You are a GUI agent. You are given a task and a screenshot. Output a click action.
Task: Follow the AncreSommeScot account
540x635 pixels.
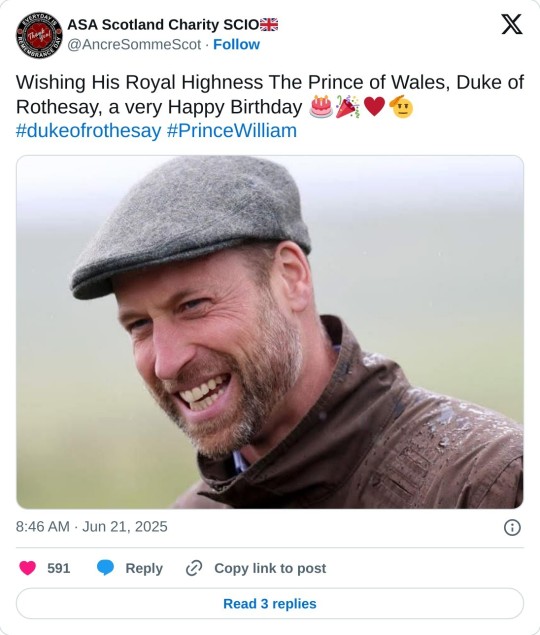(x=237, y=44)
